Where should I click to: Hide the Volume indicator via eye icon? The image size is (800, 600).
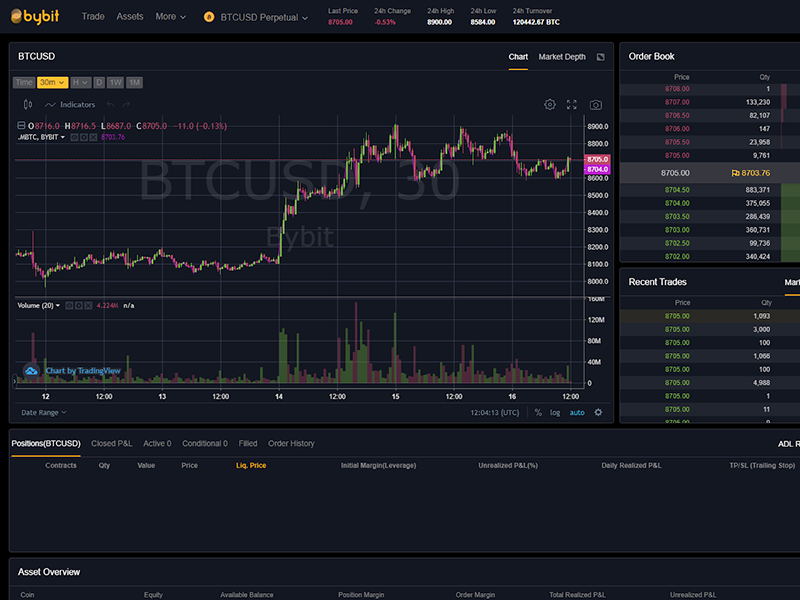[69, 306]
